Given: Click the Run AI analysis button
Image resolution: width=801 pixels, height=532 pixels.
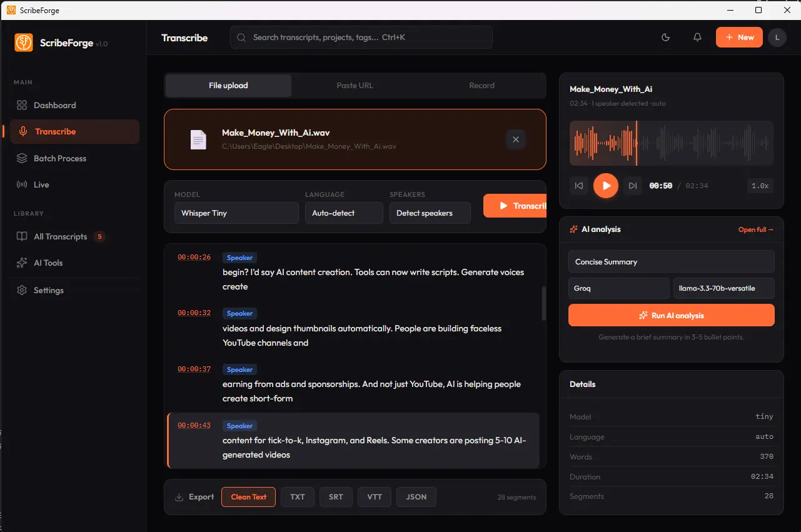Looking at the screenshot, I should 671,315.
